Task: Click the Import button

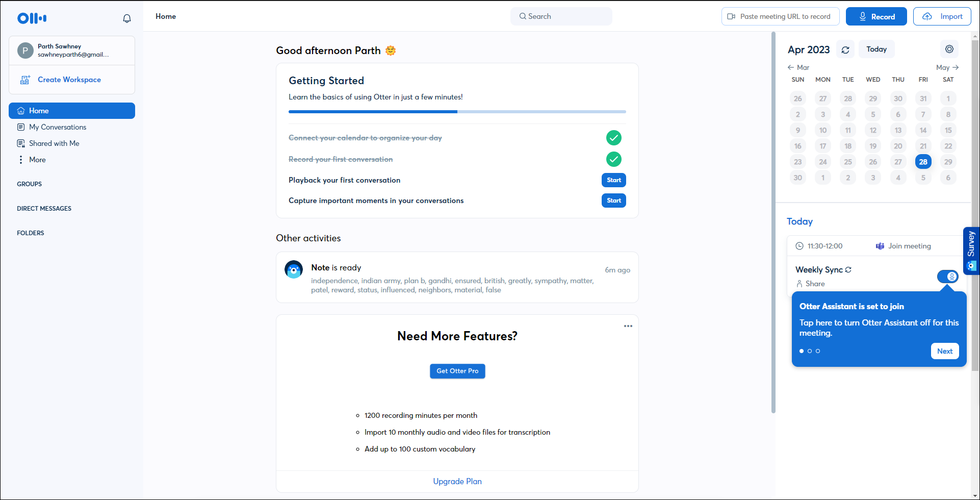Action: (x=942, y=16)
